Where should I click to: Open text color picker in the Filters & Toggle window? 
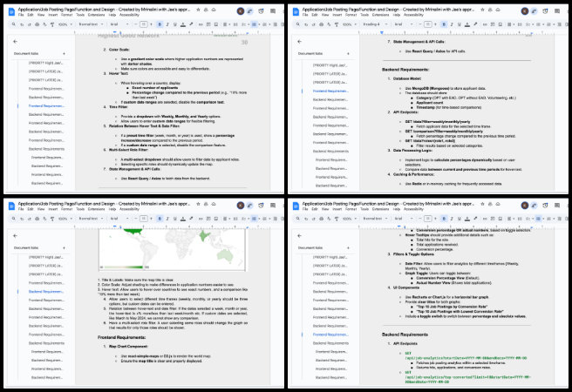point(467,219)
